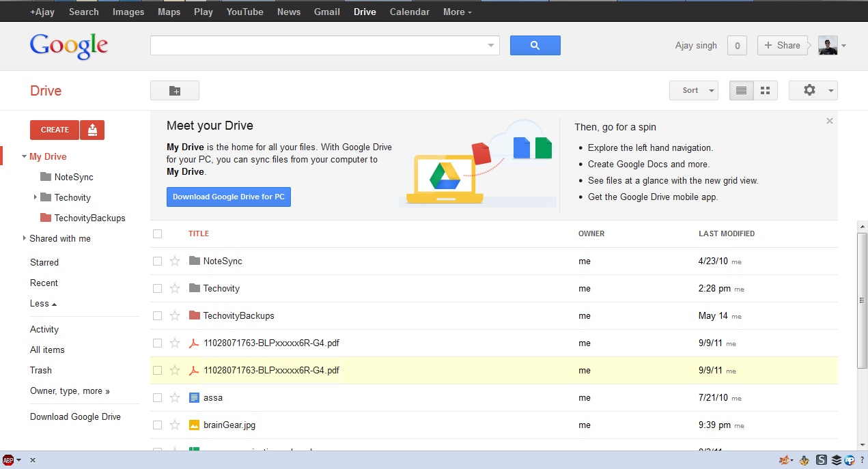Viewport: 868px width, 469px height.
Task: Open the +Ajay profile link
Action: pyautogui.click(x=42, y=12)
